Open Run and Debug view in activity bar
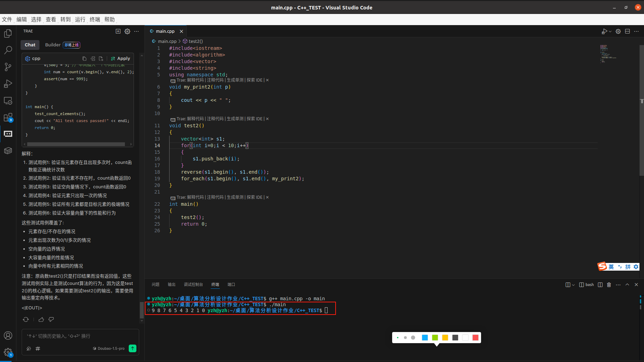This screenshot has height=362, width=644. click(8, 84)
